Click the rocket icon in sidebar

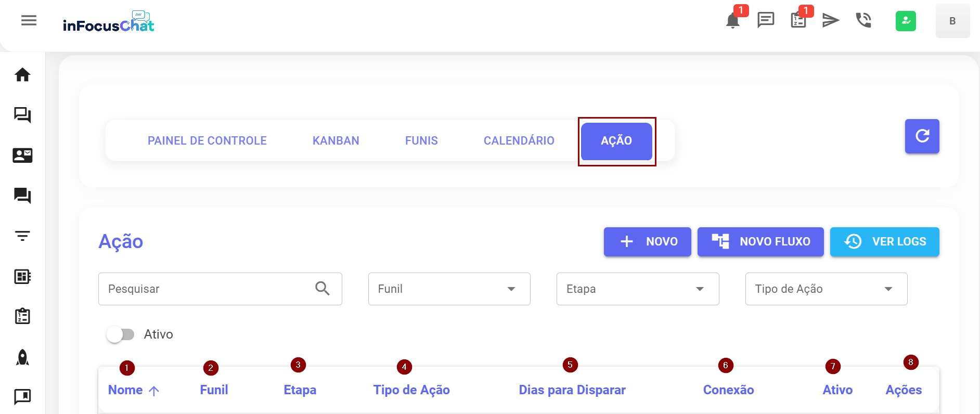point(22,357)
